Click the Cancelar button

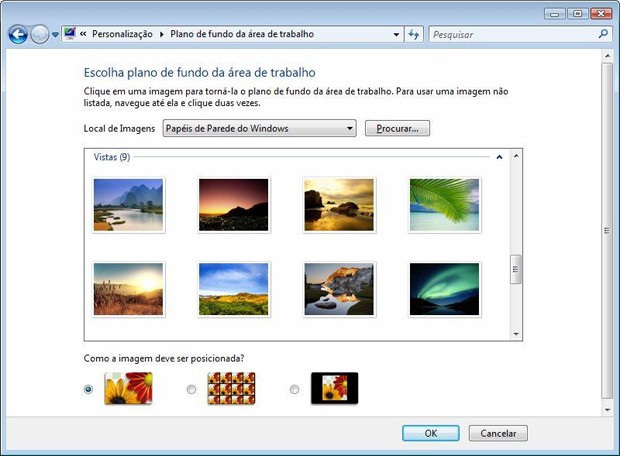pos(498,433)
